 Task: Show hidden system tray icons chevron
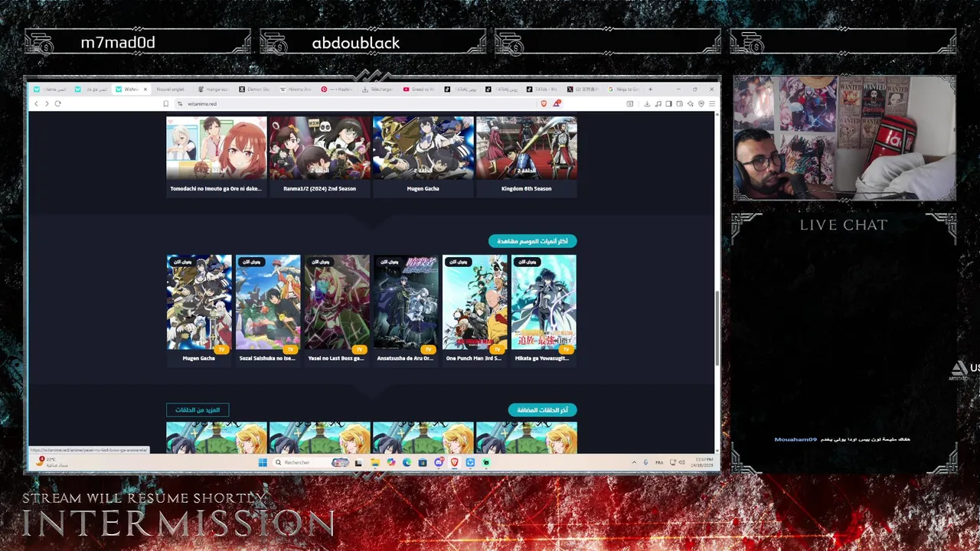pos(634,462)
